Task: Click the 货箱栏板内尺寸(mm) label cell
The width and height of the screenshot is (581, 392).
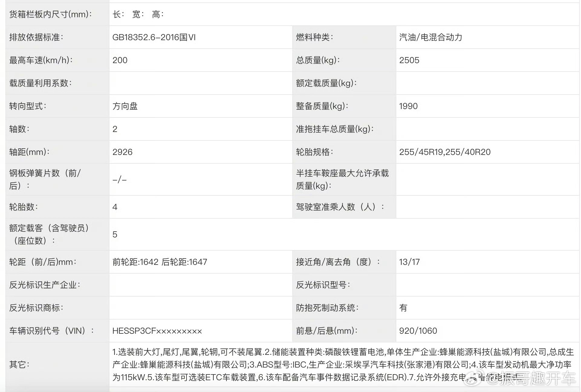Action: click(x=50, y=14)
